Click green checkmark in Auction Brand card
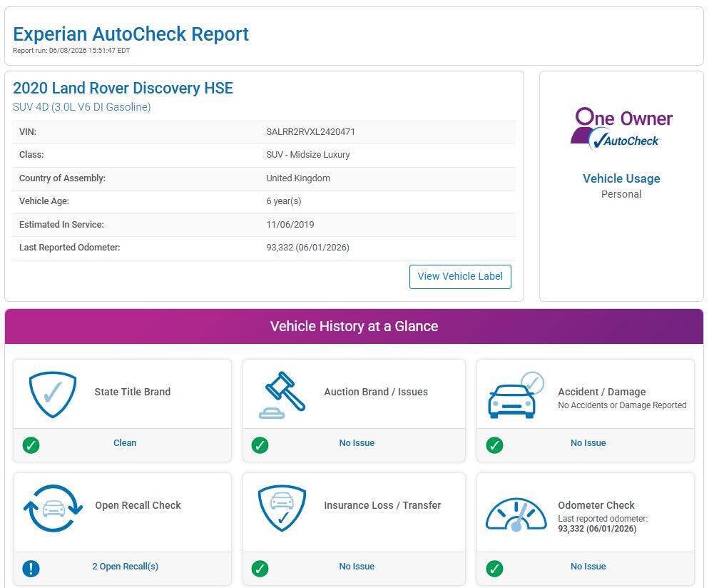Viewport: 709px width, 588px height. [260, 445]
